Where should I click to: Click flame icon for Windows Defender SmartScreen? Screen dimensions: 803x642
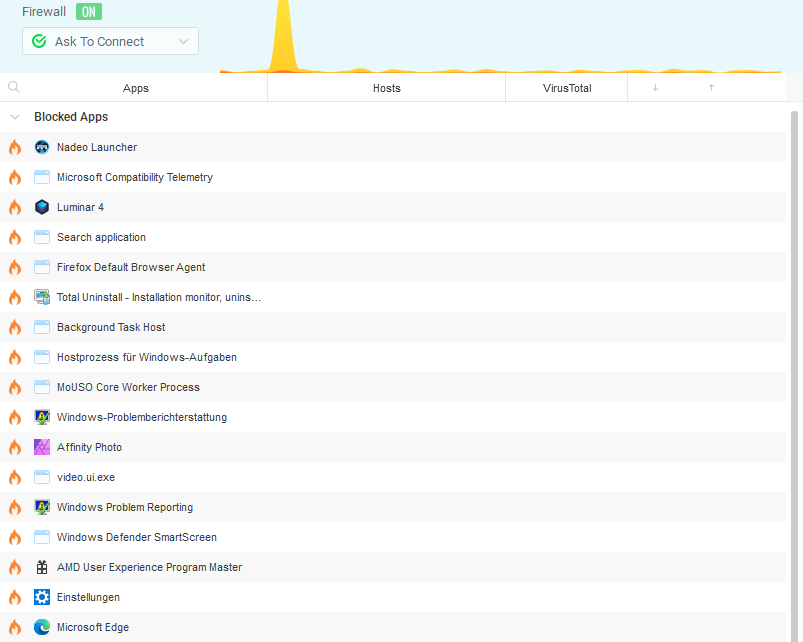click(15, 538)
